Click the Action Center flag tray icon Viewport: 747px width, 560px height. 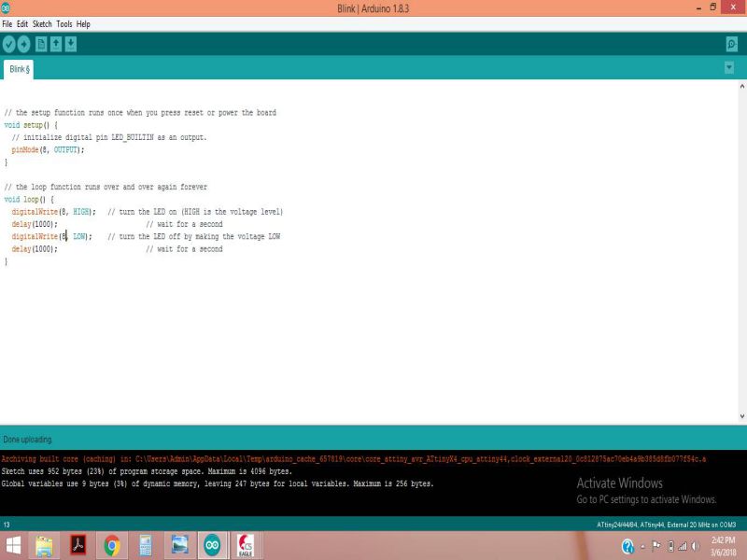[656, 546]
